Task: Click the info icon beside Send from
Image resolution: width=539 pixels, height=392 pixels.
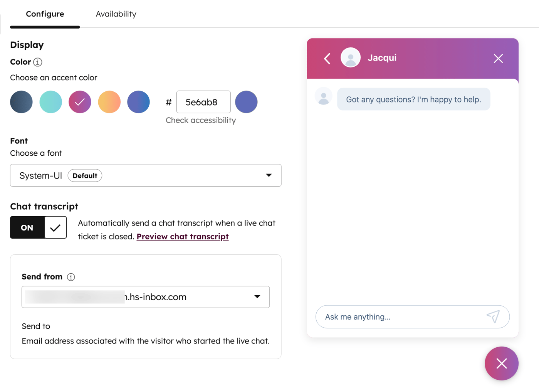Action: pos(71,277)
